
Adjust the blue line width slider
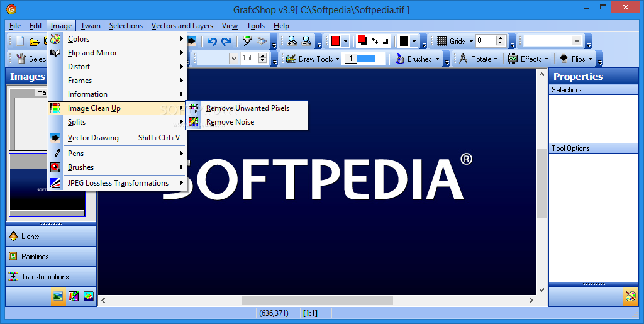tap(367, 59)
